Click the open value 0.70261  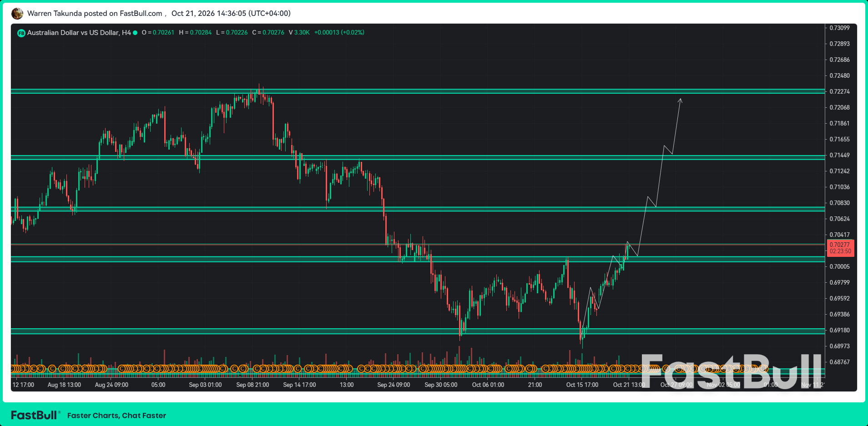pyautogui.click(x=163, y=33)
